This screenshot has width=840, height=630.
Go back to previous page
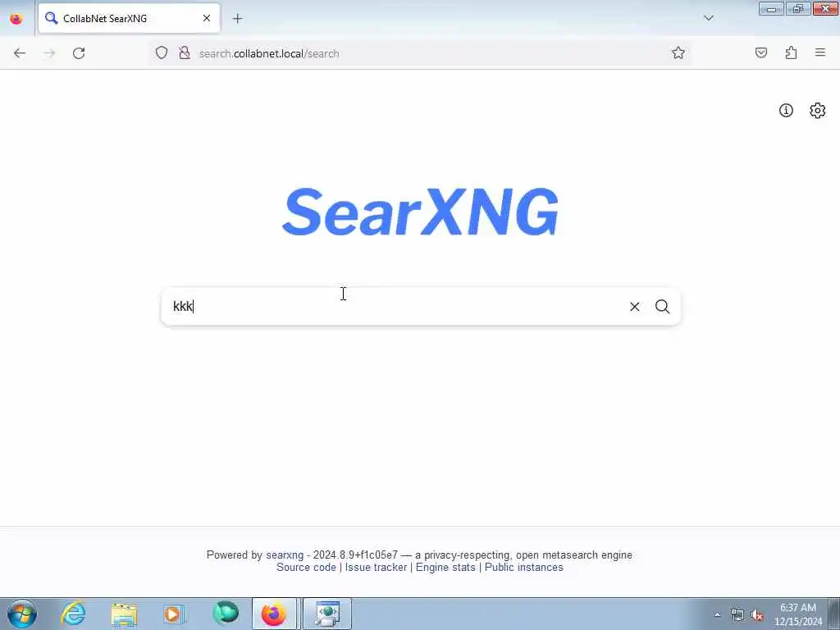coord(20,53)
